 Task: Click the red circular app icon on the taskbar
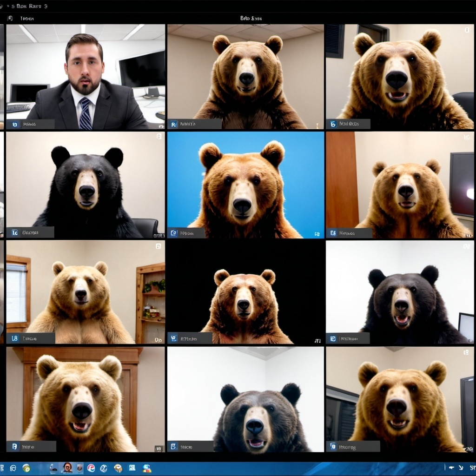point(91,468)
